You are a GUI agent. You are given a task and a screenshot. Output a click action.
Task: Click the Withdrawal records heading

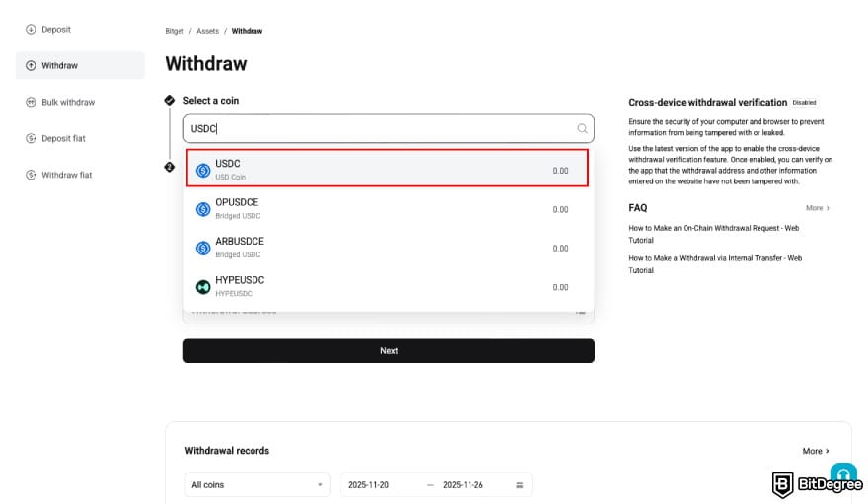227,451
